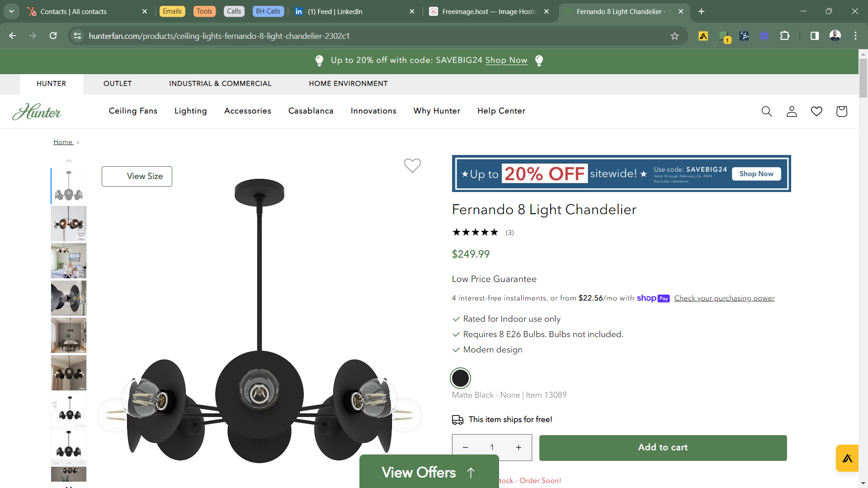The width and height of the screenshot is (868, 488).
Task: Toggle the browser side panel icon
Action: pos(815,36)
